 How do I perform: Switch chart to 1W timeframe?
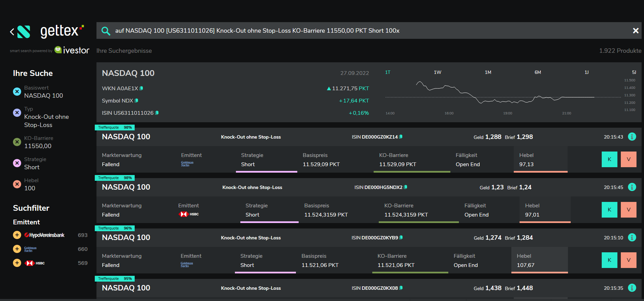pyautogui.click(x=437, y=72)
